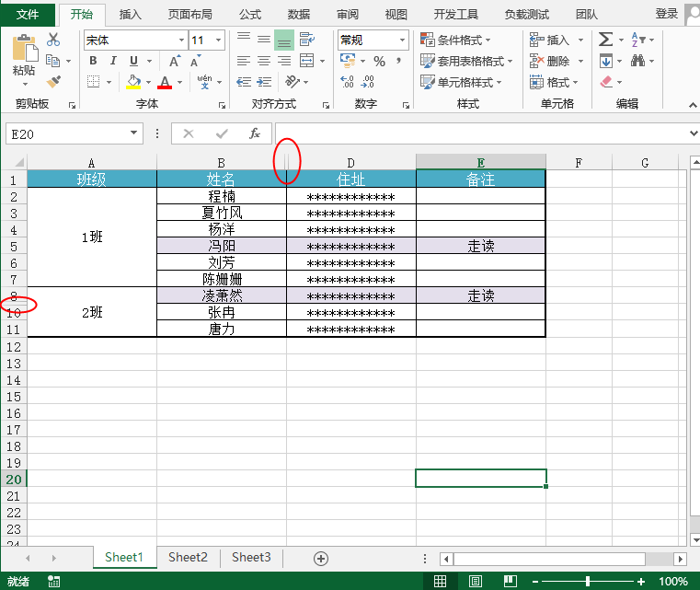This screenshot has width=700, height=590.
Task: Expand Name Box dropdown arrow
Action: click(x=133, y=133)
